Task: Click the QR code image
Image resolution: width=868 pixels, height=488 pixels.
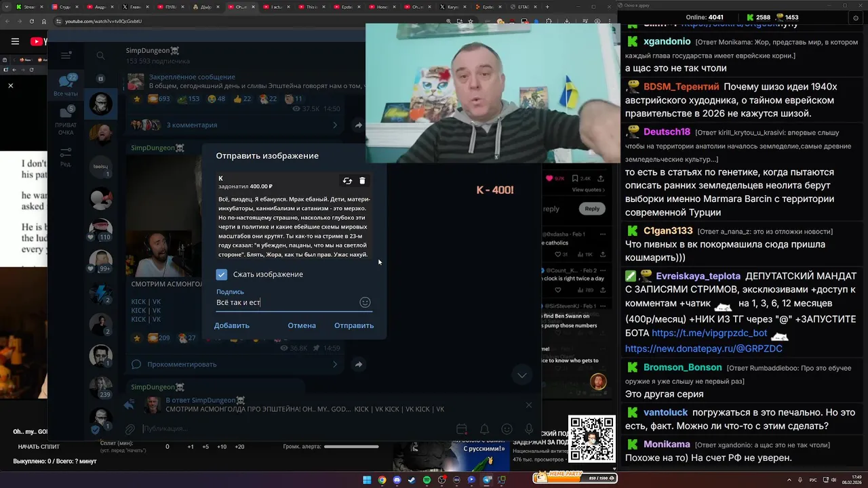Action: pyautogui.click(x=592, y=439)
